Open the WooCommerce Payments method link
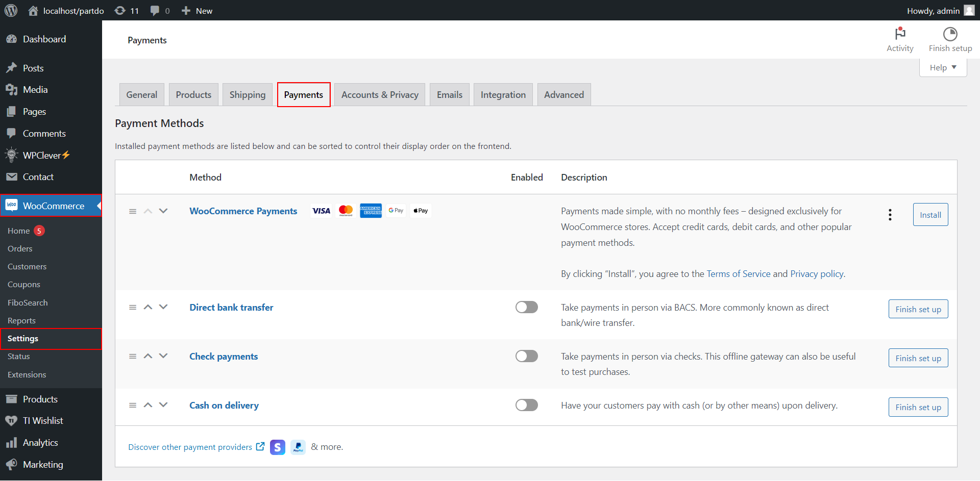This screenshot has width=980, height=481. pyautogui.click(x=243, y=211)
